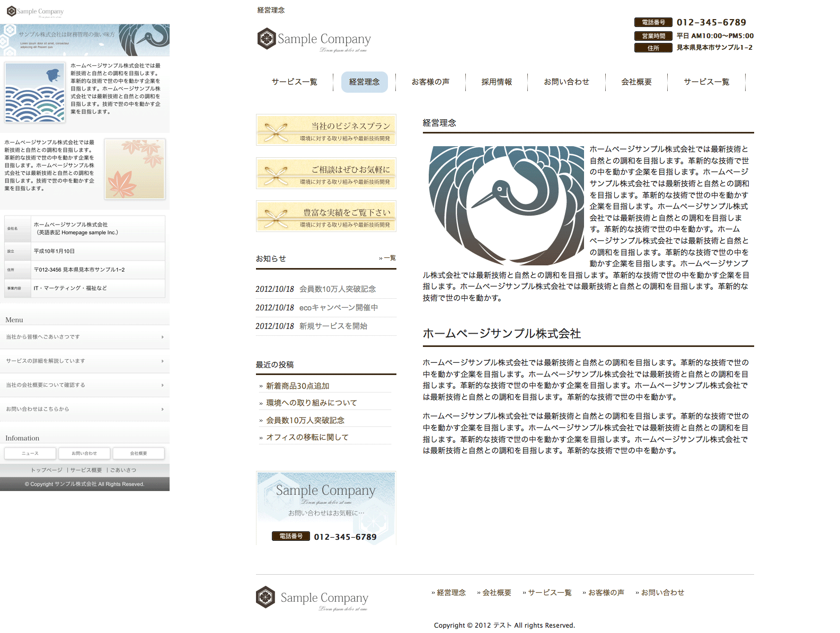View all news via 一覧 link
Viewport: 840px width, 633px height.
pyautogui.click(x=388, y=258)
